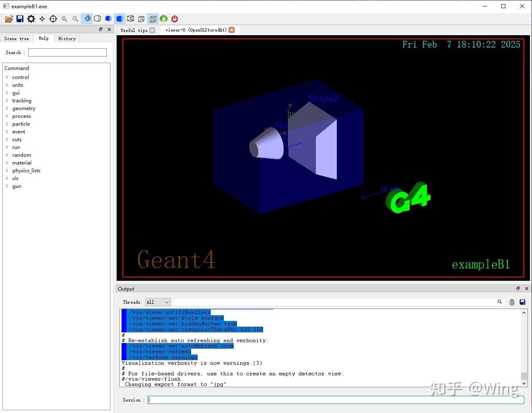Open the Useful tips tab
This screenshot has width=532, height=413.
tap(134, 30)
